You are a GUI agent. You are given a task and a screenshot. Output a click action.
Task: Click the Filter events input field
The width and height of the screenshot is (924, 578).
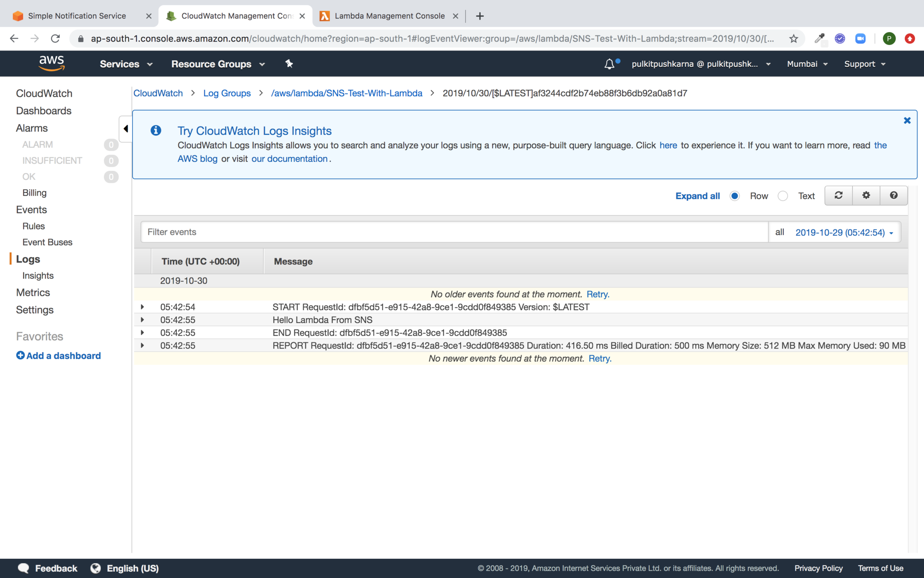(453, 232)
